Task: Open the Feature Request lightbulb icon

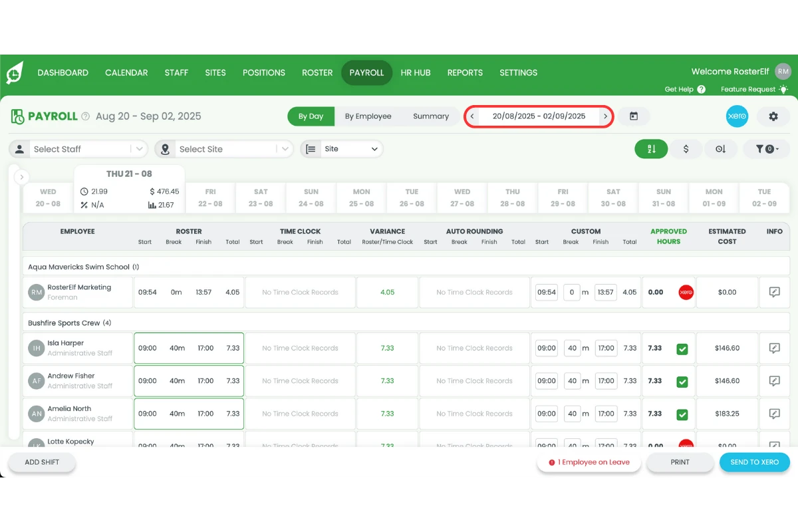Action: 783,89
